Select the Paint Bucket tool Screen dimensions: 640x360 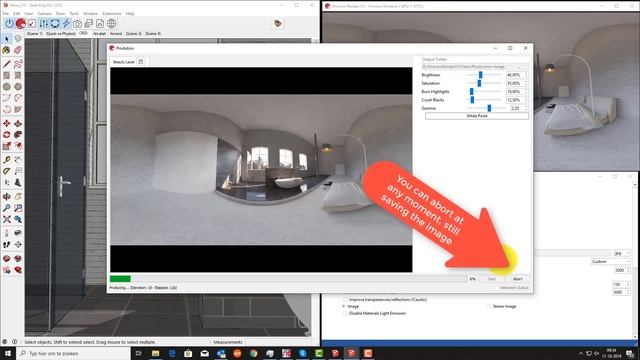pos(7,50)
